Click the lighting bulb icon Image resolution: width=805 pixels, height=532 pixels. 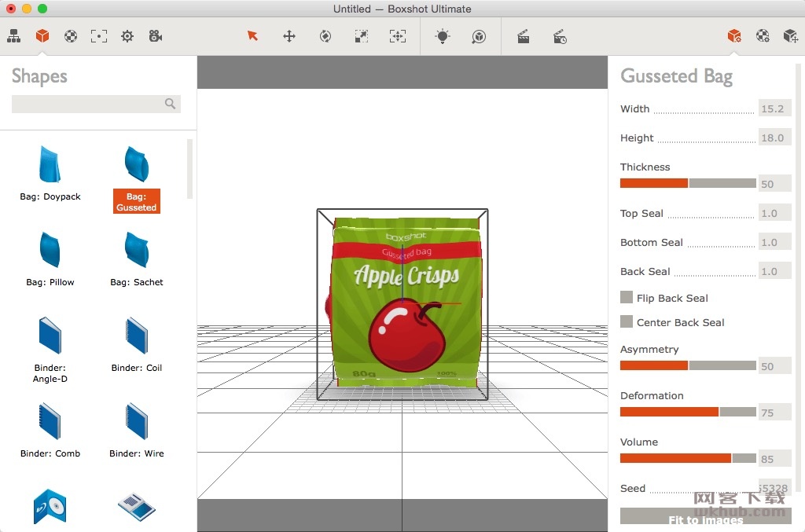tap(443, 36)
